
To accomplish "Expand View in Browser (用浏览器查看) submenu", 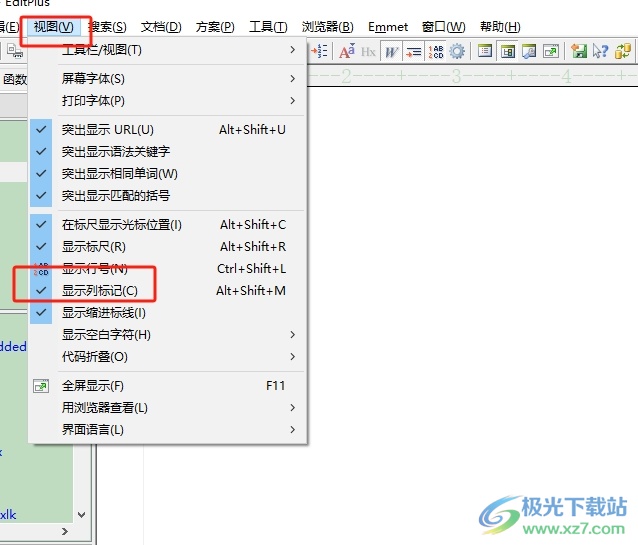I will point(168,407).
